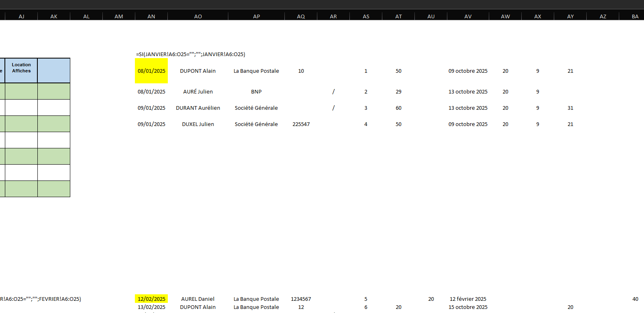Select the AUREL Daniel cell
Viewport: 644px width, 313px height.
198,299
